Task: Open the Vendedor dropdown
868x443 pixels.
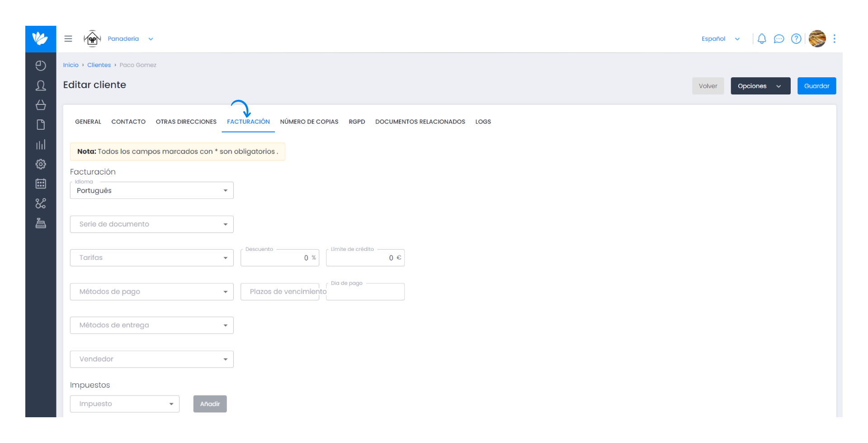Action: [152, 359]
